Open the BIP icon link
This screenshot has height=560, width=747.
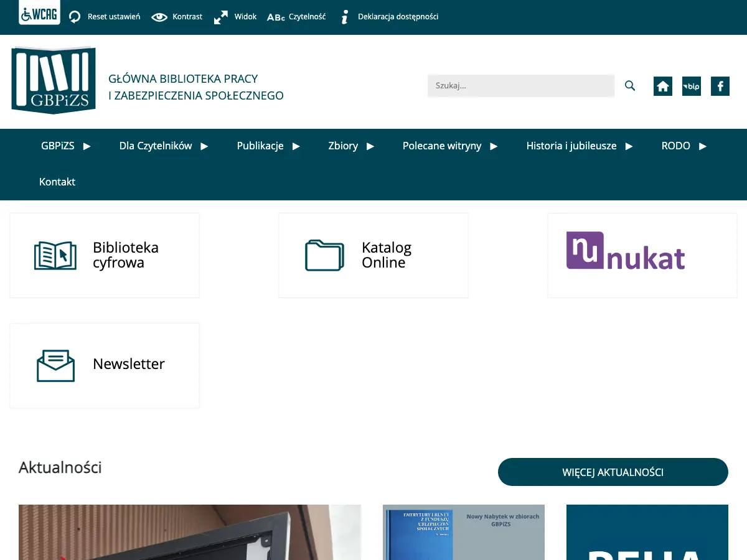692,86
